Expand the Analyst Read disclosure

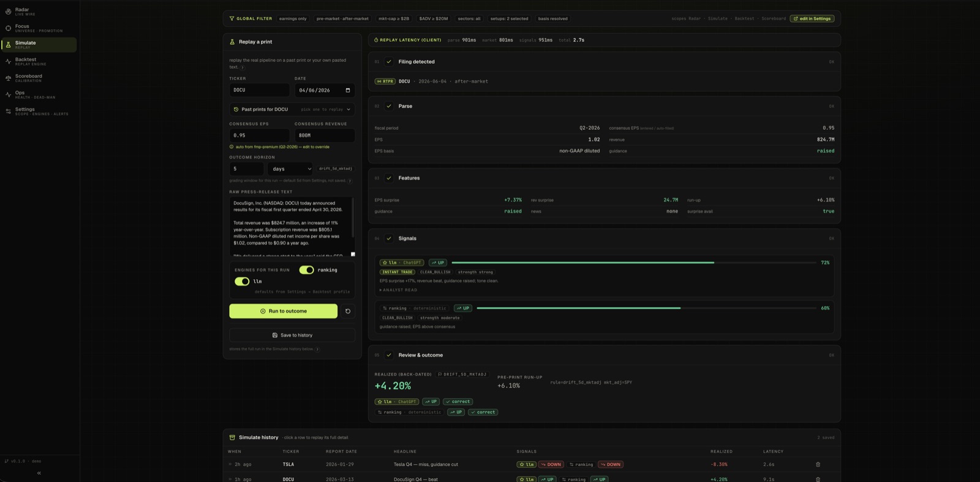point(398,290)
